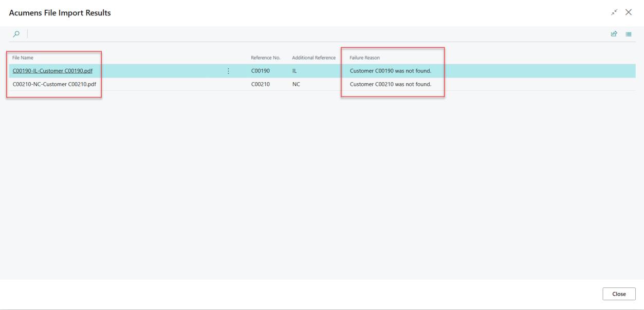Select Additional Reference cell IL
This screenshot has width=644, height=310.
point(295,71)
